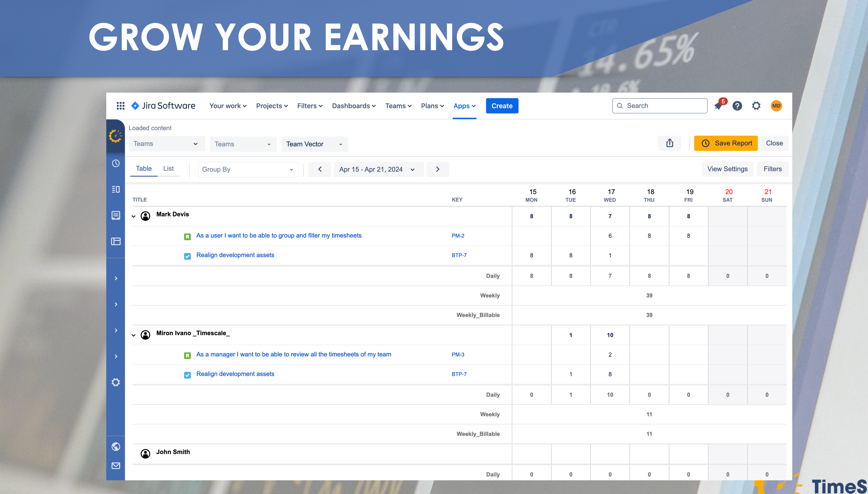Viewport: 868px width, 494px height.
Task: Open the Team Vector dropdown
Action: (x=314, y=144)
